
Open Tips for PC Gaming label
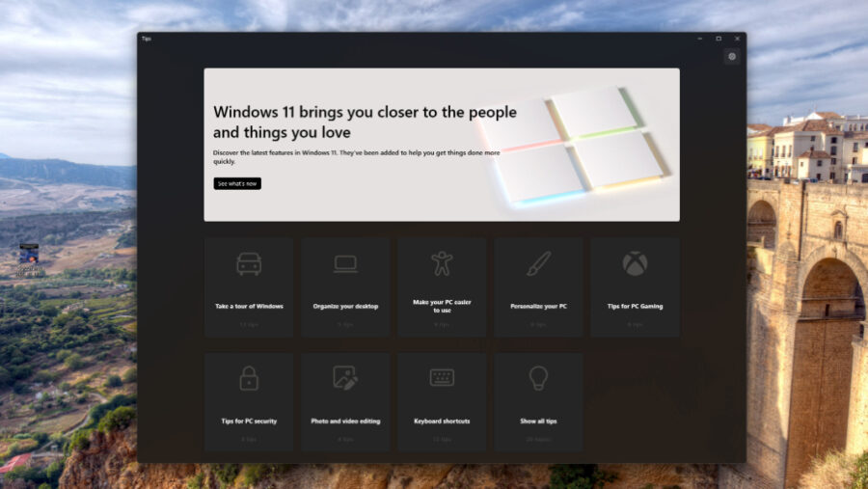click(635, 307)
